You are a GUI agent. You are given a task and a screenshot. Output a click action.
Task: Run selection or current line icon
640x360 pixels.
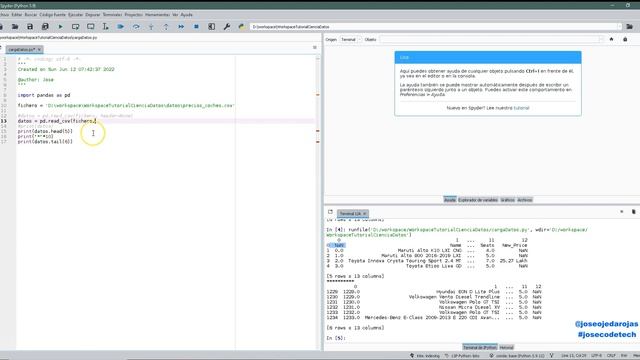105,27
